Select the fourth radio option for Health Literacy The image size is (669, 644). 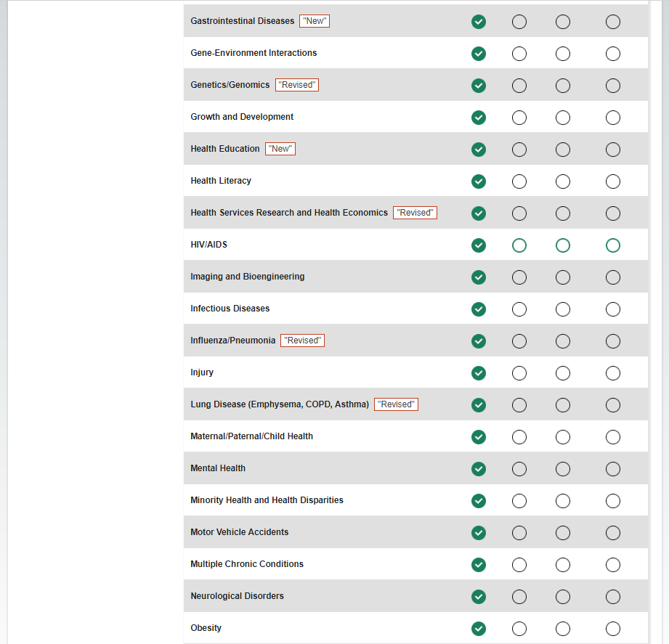[613, 182]
